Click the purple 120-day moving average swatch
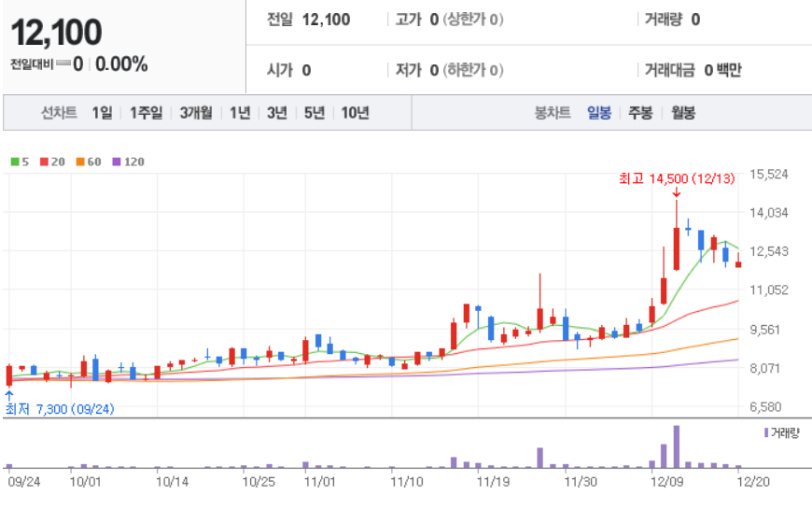Image resolution: width=812 pixels, height=509 pixels. (117, 162)
